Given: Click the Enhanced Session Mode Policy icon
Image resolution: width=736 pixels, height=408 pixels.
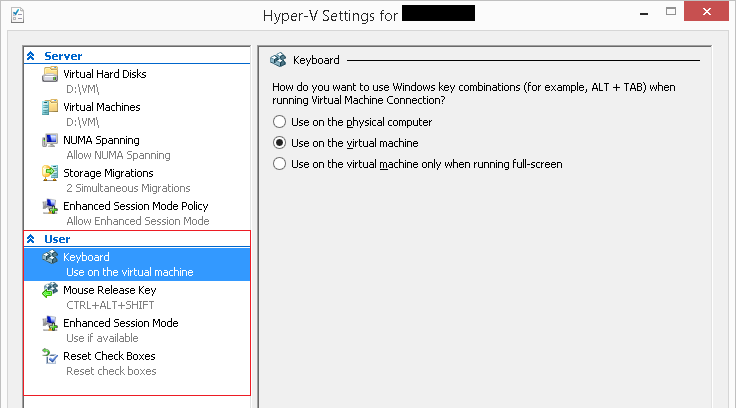Looking at the screenshot, I should (x=50, y=206).
